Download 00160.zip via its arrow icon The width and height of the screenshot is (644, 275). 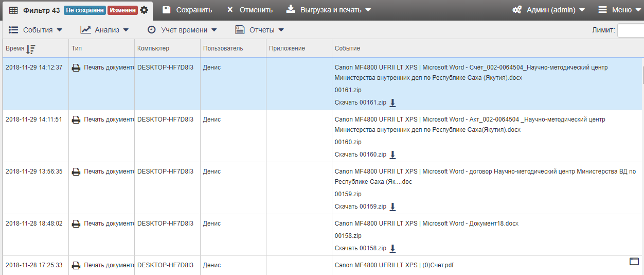point(392,154)
